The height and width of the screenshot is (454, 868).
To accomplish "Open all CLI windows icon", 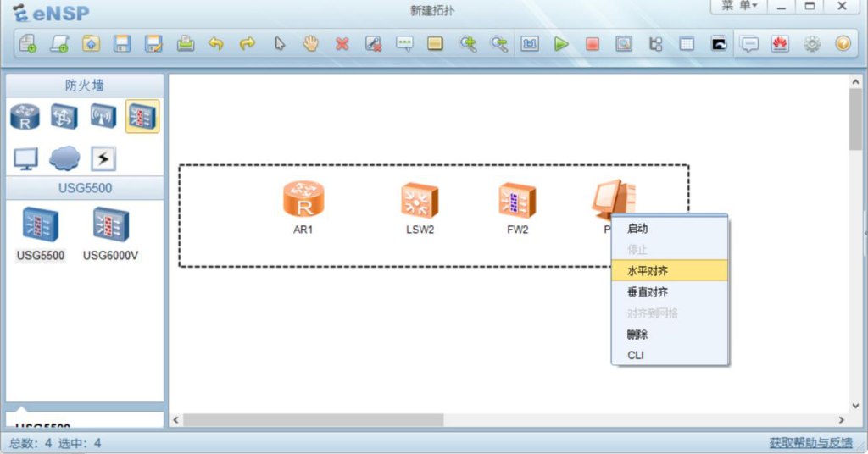I will (x=719, y=44).
